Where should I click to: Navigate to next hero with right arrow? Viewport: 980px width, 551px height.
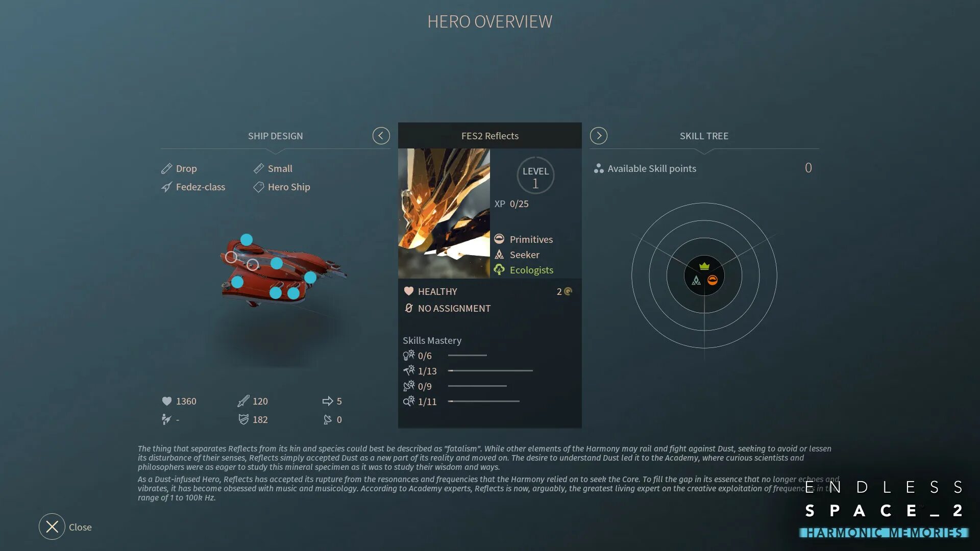pyautogui.click(x=598, y=135)
